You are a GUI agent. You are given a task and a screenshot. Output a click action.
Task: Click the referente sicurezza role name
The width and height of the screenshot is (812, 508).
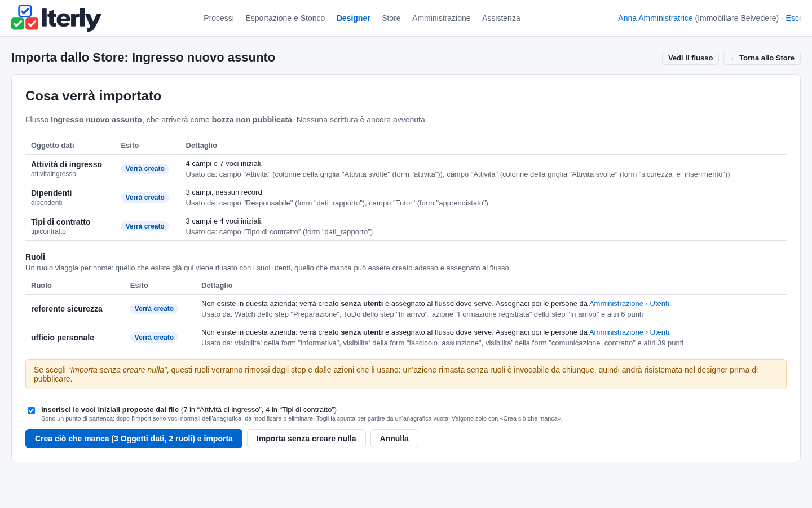(67, 309)
